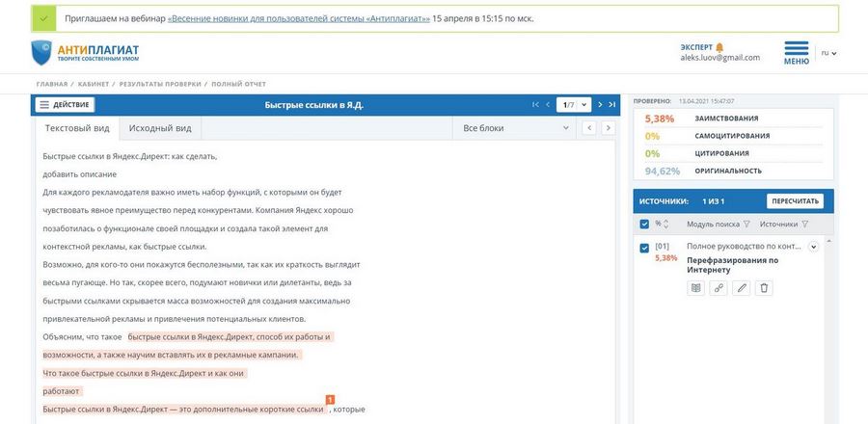Open the page number 1/7 dropdown
Viewport: 868px width, 424px height.
click(574, 104)
